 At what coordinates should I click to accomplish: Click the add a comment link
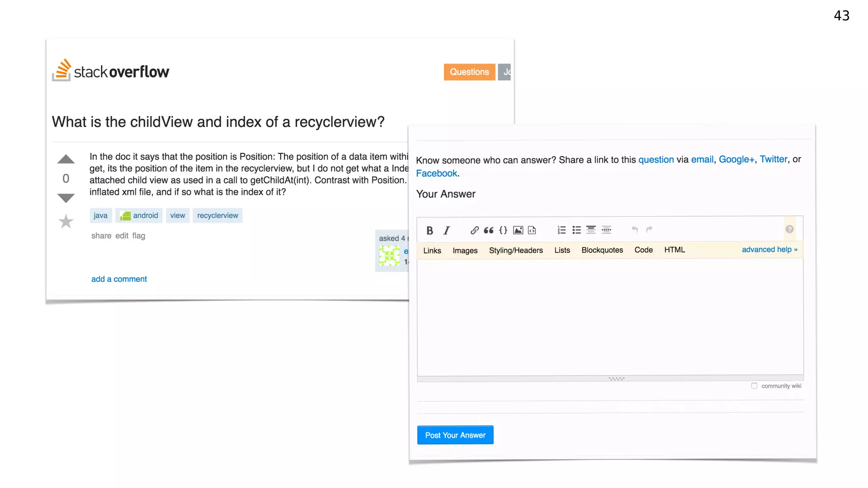tap(119, 279)
